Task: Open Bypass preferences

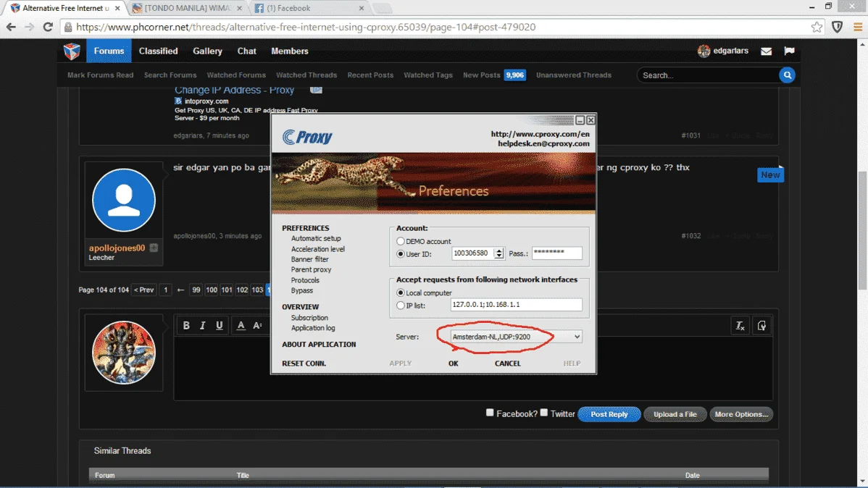Action: tap(301, 290)
